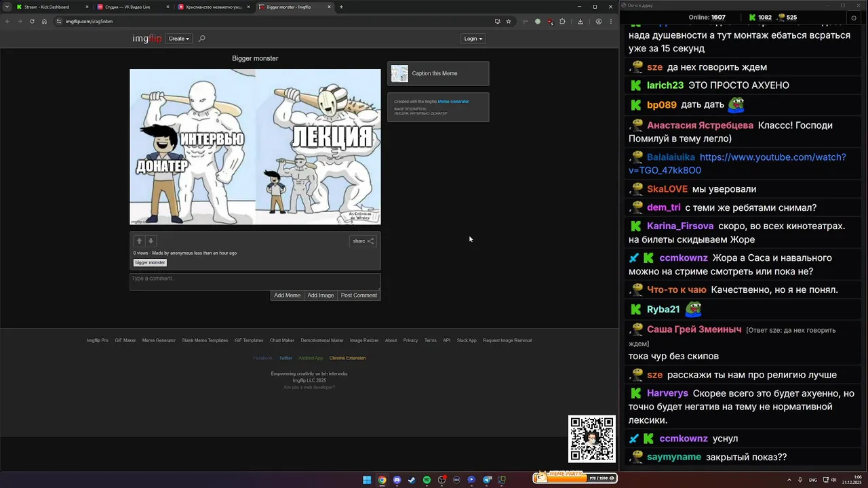This screenshot has width=868, height=488.
Task: Open the Twitter footer link
Action: click(x=285, y=358)
